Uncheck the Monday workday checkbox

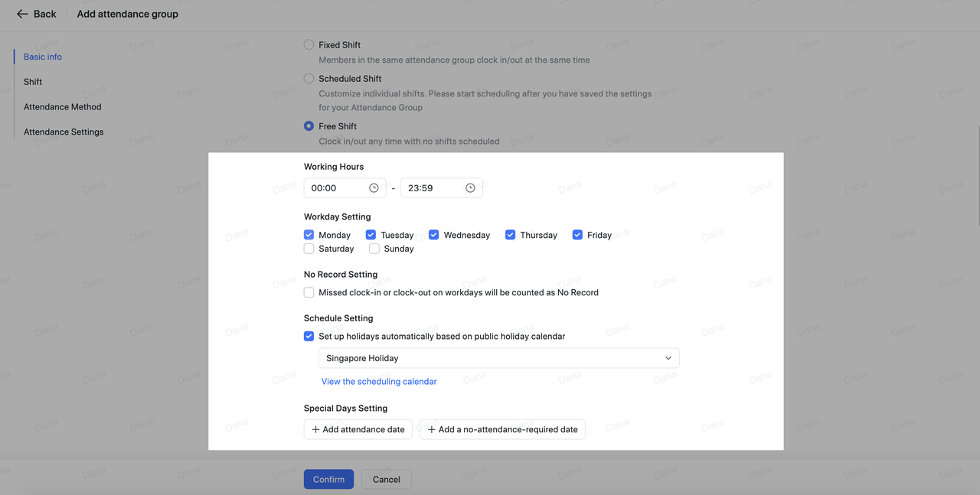(309, 235)
